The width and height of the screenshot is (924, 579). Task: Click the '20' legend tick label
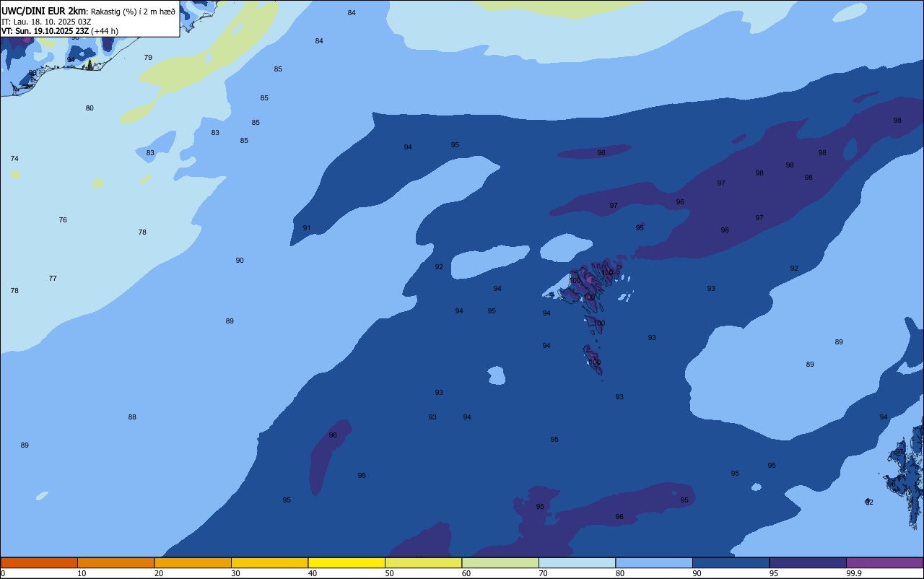pyautogui.click(x=159, y=573)
